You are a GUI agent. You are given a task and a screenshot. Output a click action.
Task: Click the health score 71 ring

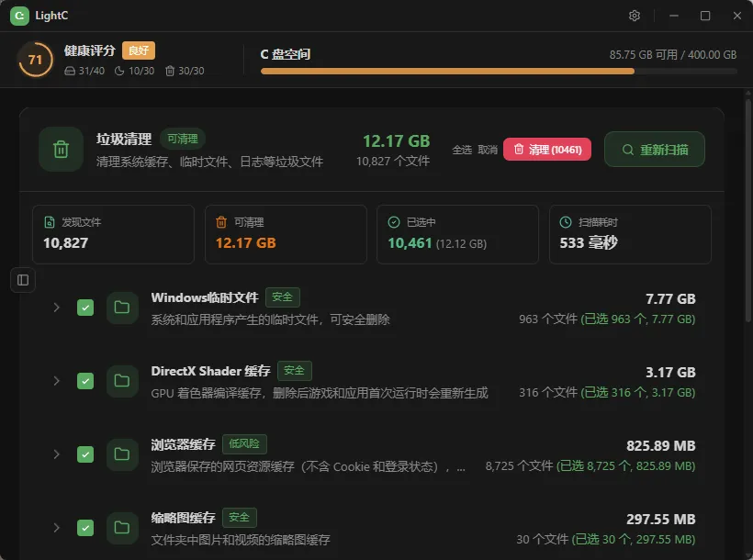coord(35,60)
